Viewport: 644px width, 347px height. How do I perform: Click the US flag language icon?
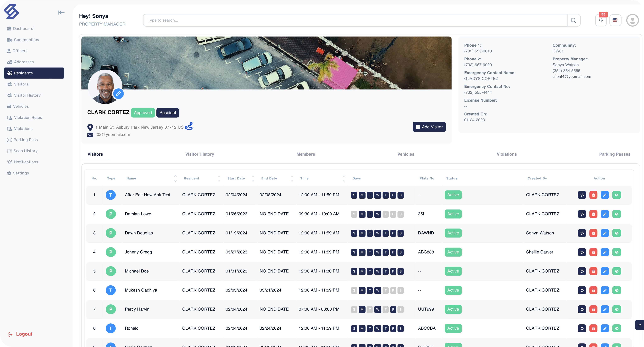615,20
